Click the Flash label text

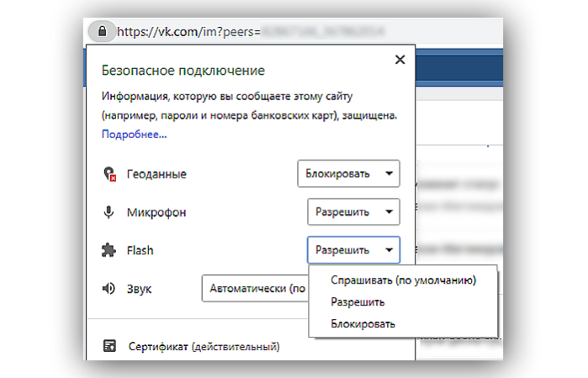[140, 250]
